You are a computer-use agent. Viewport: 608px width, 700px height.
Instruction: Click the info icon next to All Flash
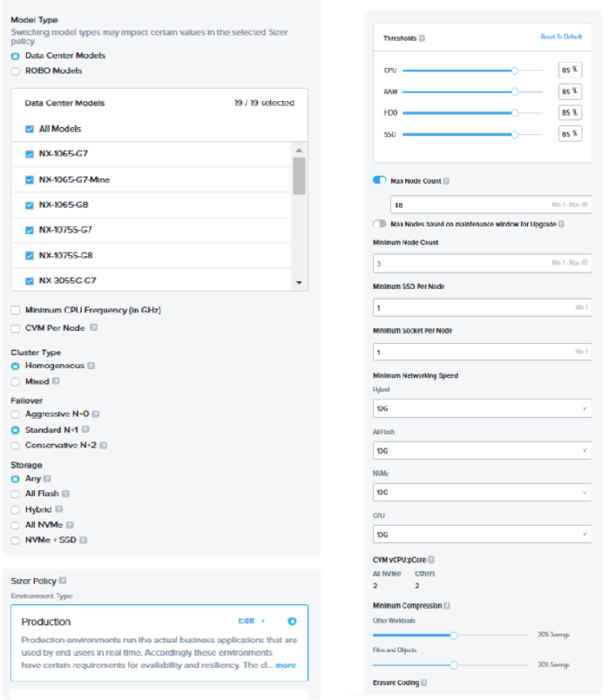tap(65, 494)
